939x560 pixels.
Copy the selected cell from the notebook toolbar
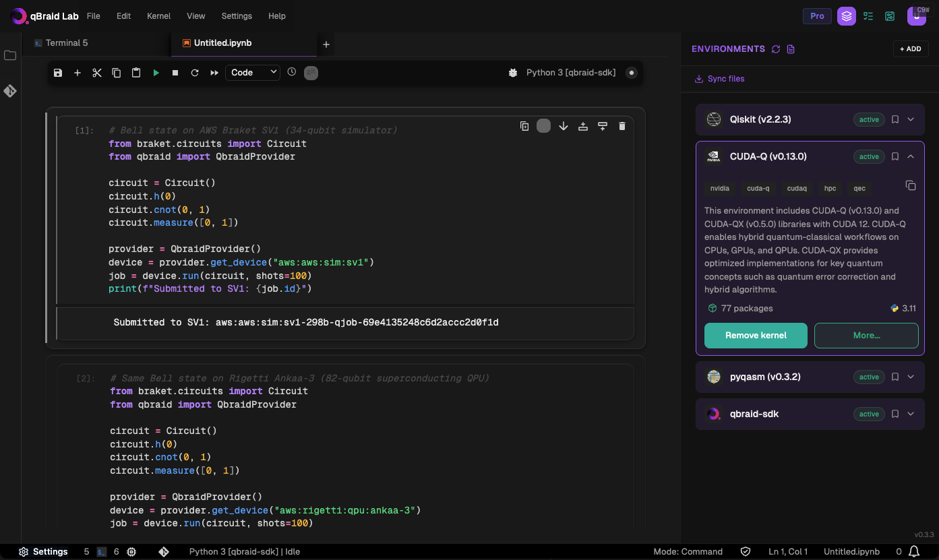coord(117,73)
